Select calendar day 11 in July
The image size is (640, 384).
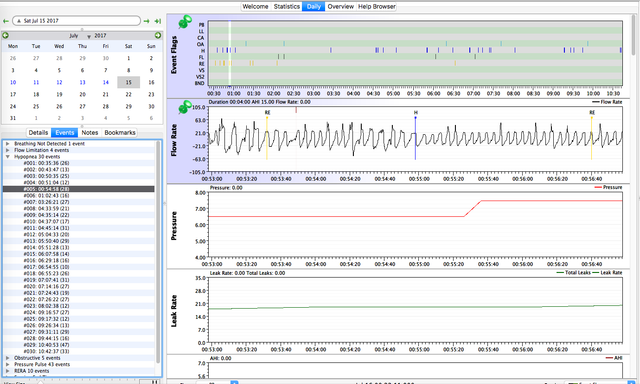click(x=36, y=82)
